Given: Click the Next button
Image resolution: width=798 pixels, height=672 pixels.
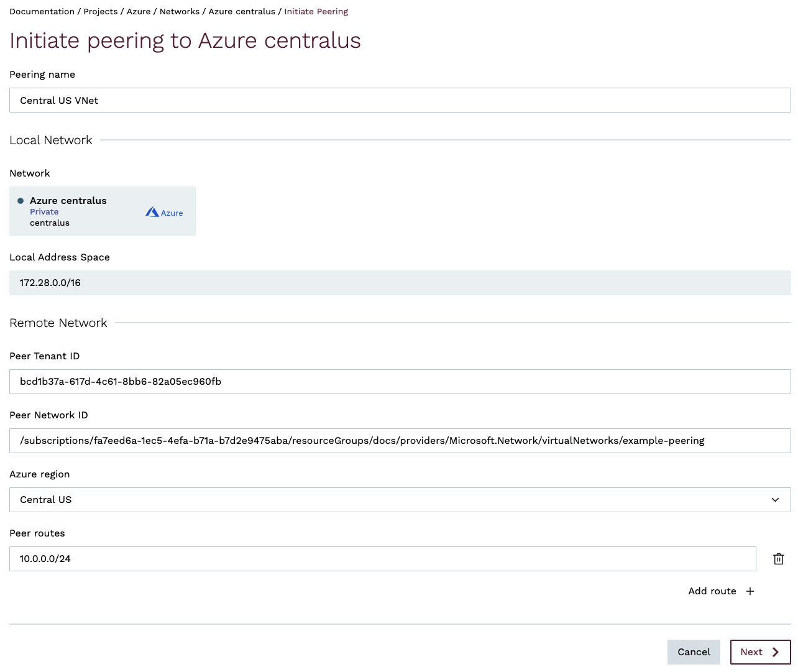Looking at the screenshot, I should (760, 652).
